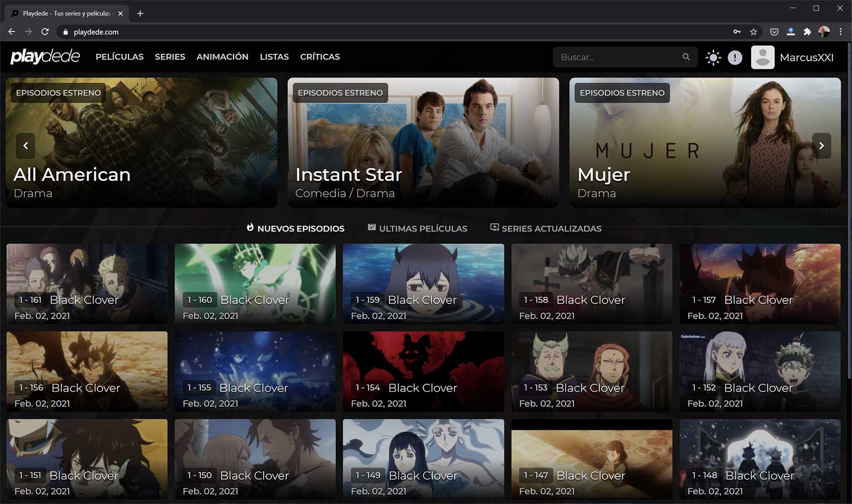
Task: Open Black Clover episode 1-147
Action: point(592,459)
